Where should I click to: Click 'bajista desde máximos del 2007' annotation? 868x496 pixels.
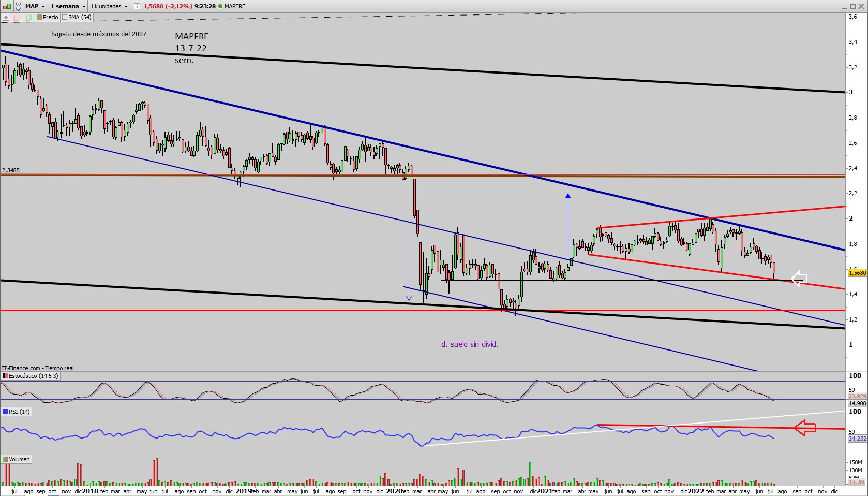99,34
